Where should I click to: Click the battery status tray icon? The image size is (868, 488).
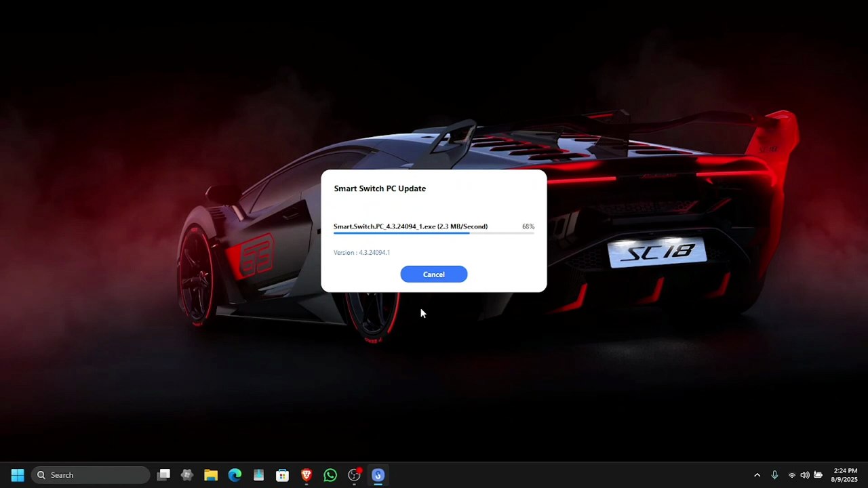click(818, 475)
